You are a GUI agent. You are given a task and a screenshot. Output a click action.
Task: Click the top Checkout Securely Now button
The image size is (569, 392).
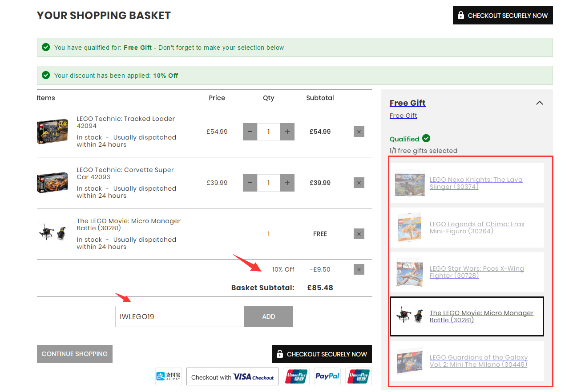click(503, 16)
